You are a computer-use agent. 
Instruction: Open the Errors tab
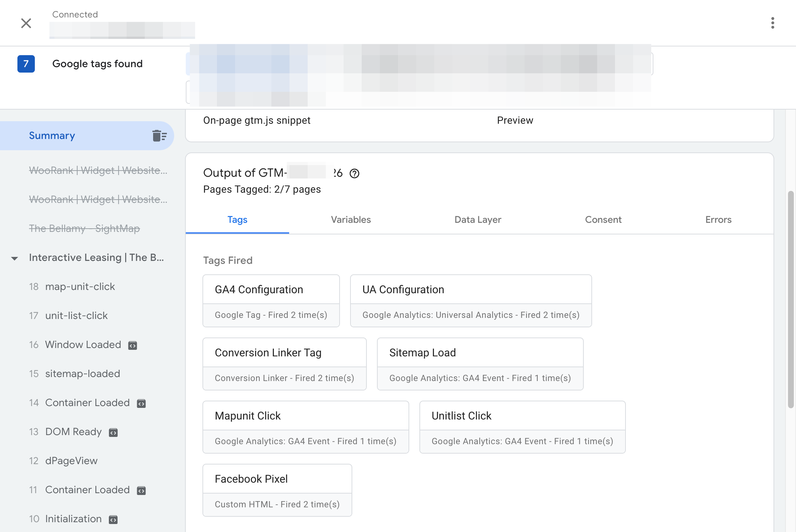[x=718, y=220]
